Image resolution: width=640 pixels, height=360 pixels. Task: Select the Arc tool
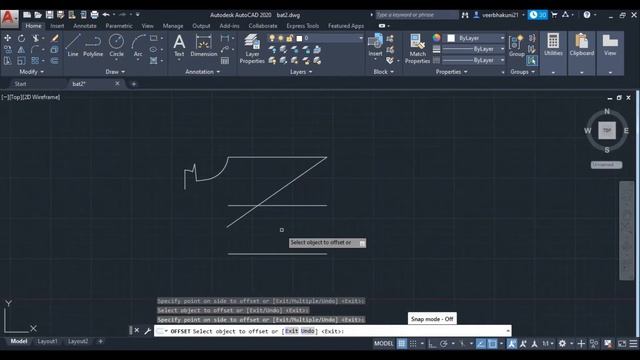pyautogui.click(x=138, y=45)
